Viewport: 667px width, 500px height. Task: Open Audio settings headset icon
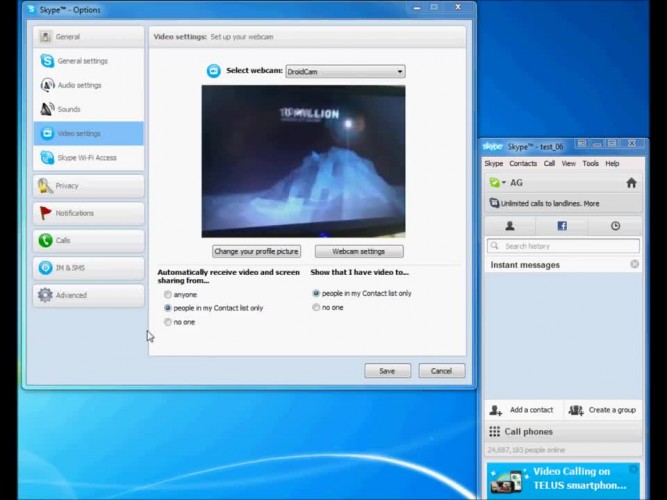point(47,85)
